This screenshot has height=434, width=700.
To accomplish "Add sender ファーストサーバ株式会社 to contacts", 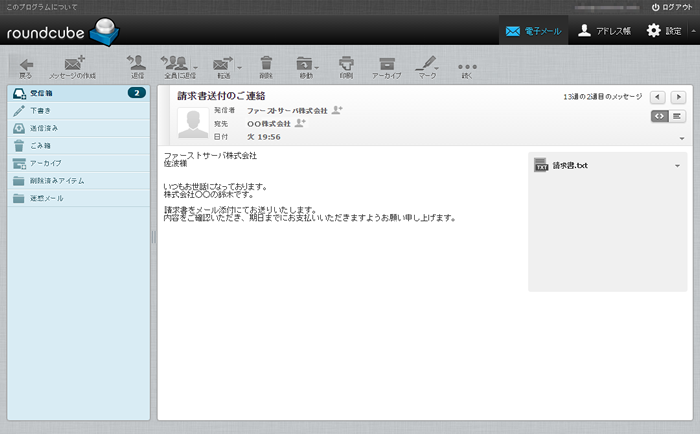I will pos(338,110).
